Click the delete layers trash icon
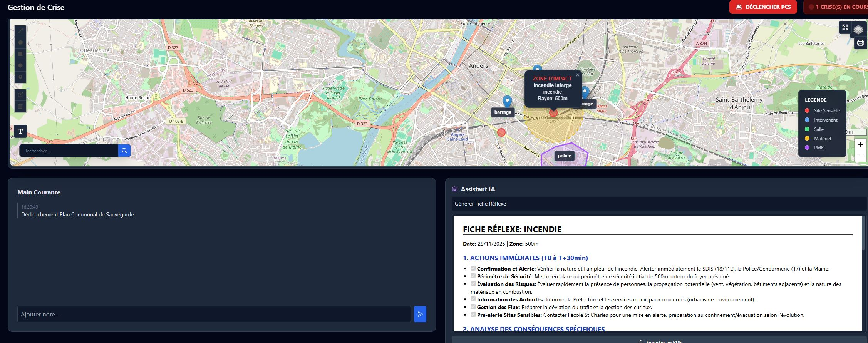Viewport: 868px width, 343px height. click(20, 106)
